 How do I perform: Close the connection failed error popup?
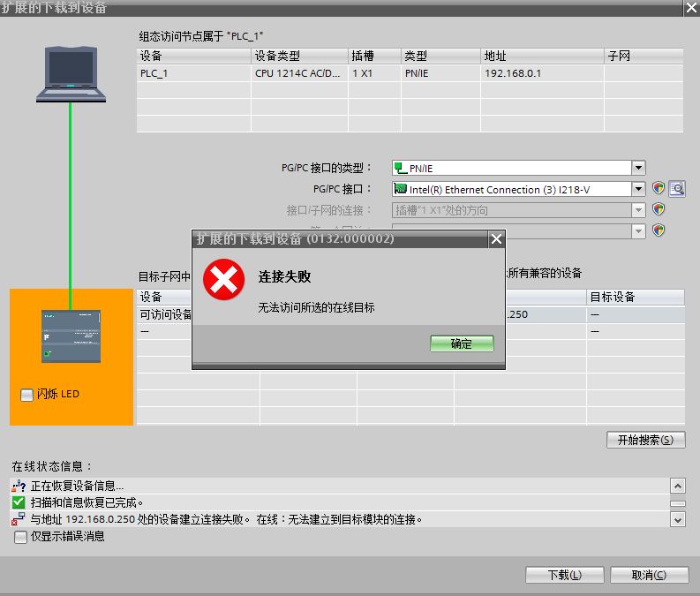[496, 239]
